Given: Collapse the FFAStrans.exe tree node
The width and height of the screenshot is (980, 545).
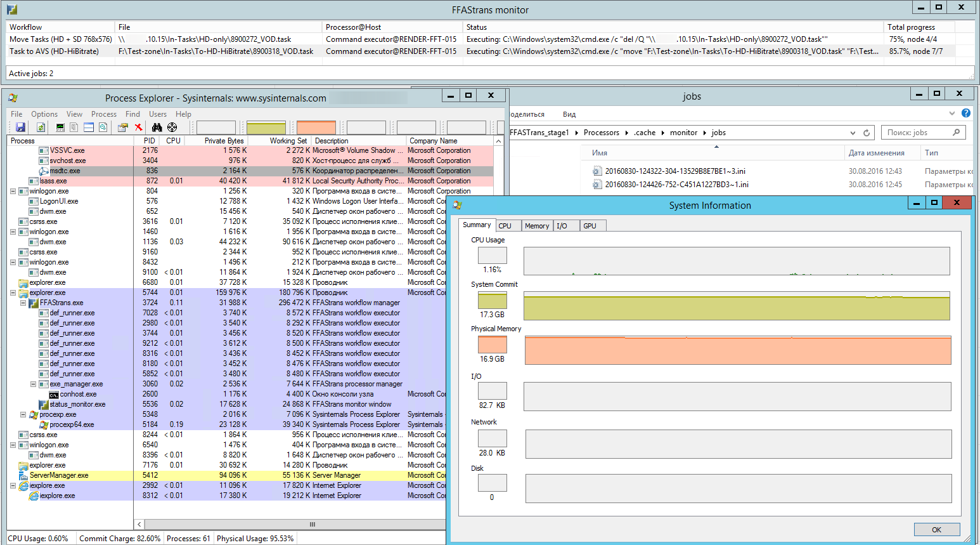Looking at the screenshot, I should point(23,303).
